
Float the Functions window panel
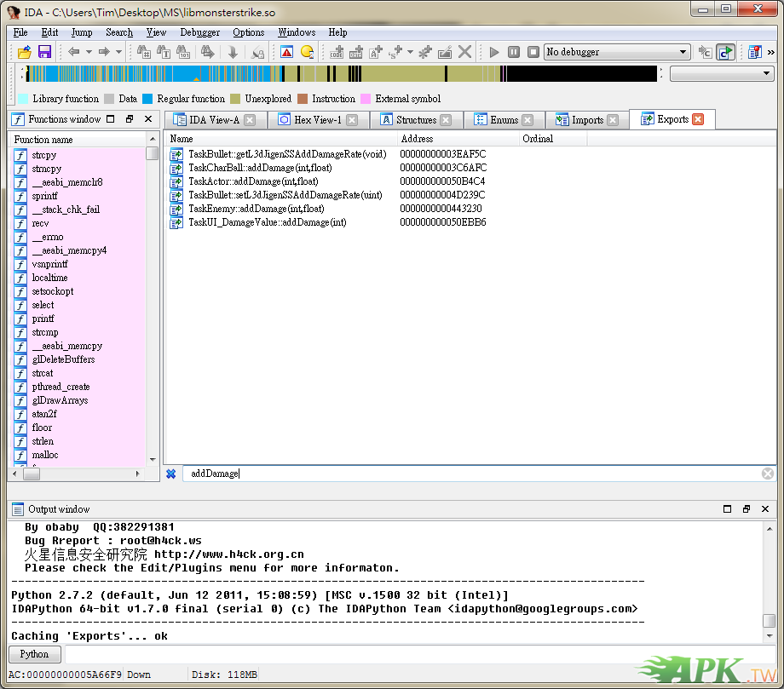tap(130, 119)
